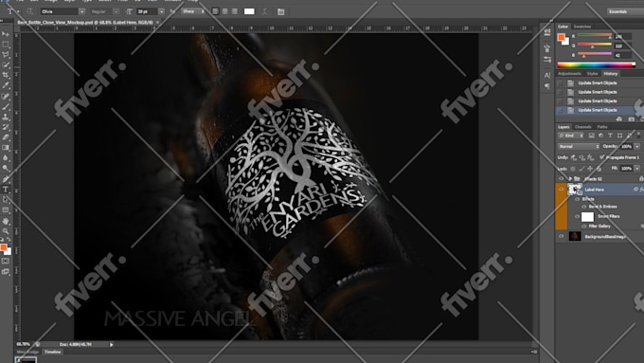This screenshot has width=644, height=363.
Task: Switch to the Swatches tab
Action: click(582, 27)
